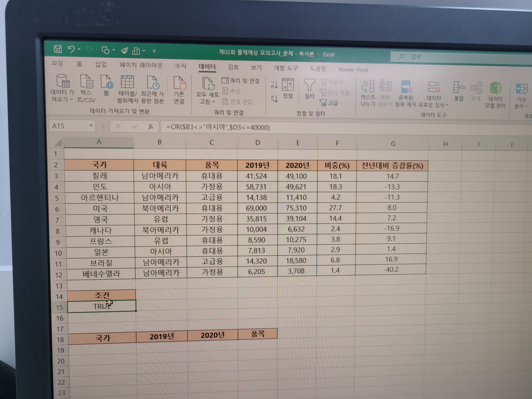Open the Power Pivot tab
532x399 pixels.
tap(353, 70)
